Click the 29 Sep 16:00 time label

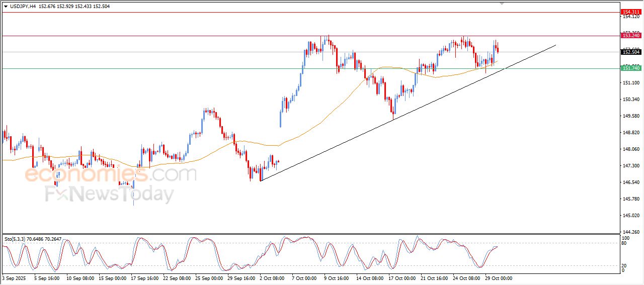click(240, 278)
